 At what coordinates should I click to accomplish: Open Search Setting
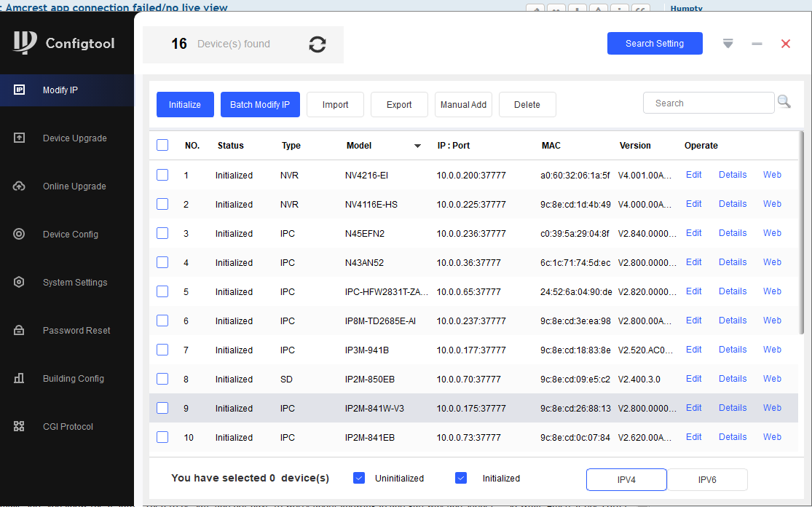point(655,44)
